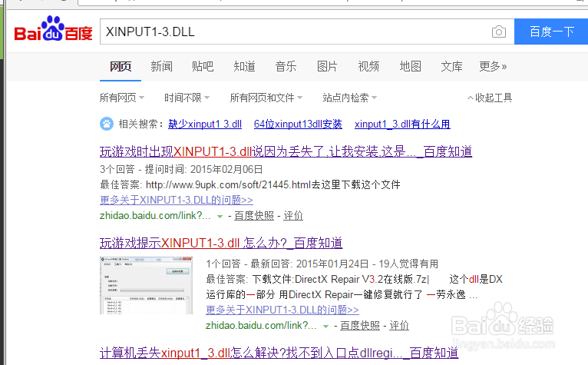Open the 站点内检索 dropdown

point(349,98)
